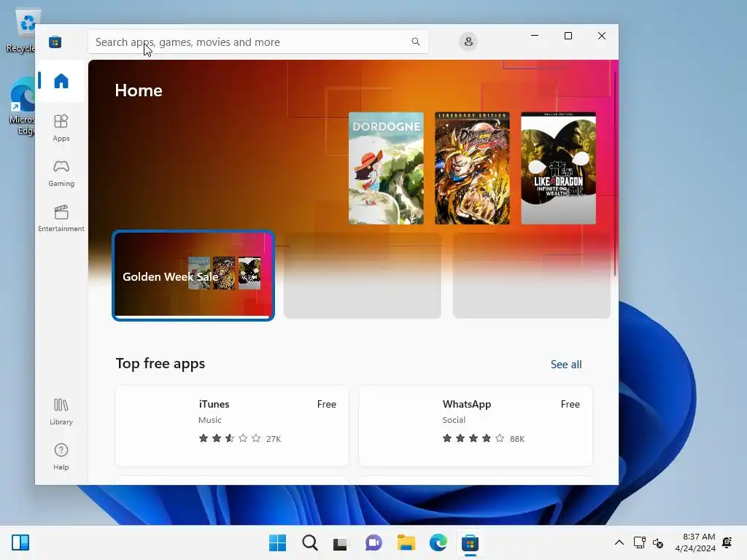This screenshot has height=560, width=747.
Task: Open the Library in the sidebar
Action: 61,411
